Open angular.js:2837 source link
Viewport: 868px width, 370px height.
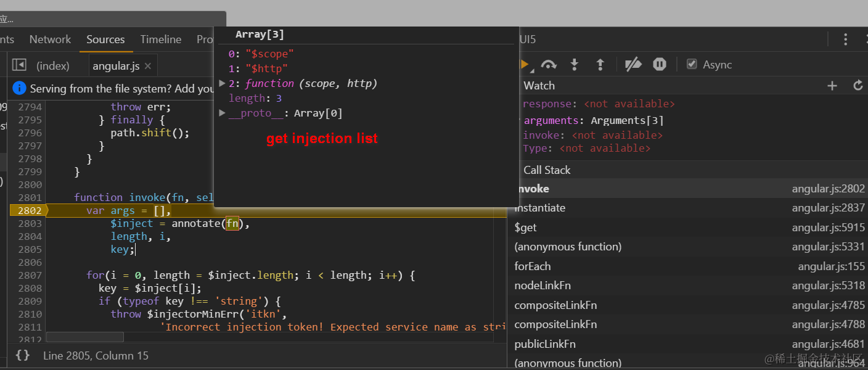coord(829,208)
